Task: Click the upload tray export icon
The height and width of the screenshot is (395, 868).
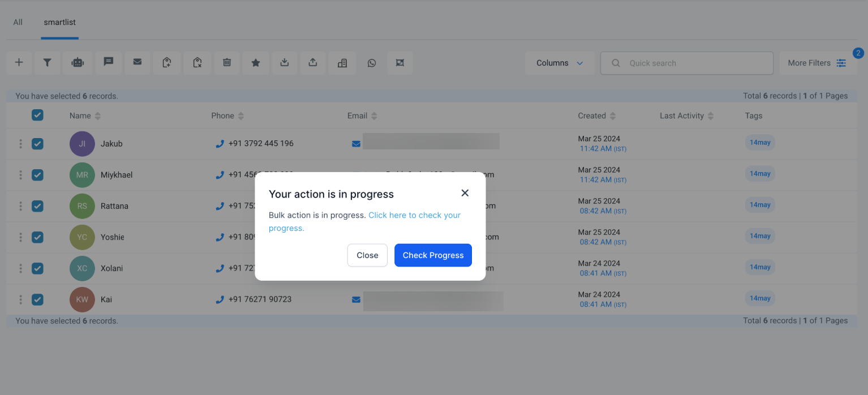Action: tap(313, 63)
